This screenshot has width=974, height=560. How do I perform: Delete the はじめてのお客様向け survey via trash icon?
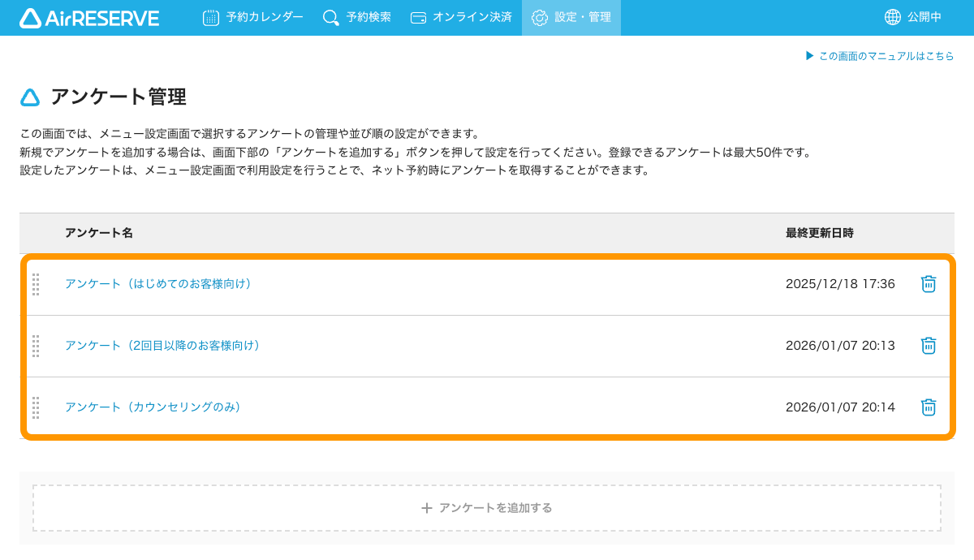(929, 284)
